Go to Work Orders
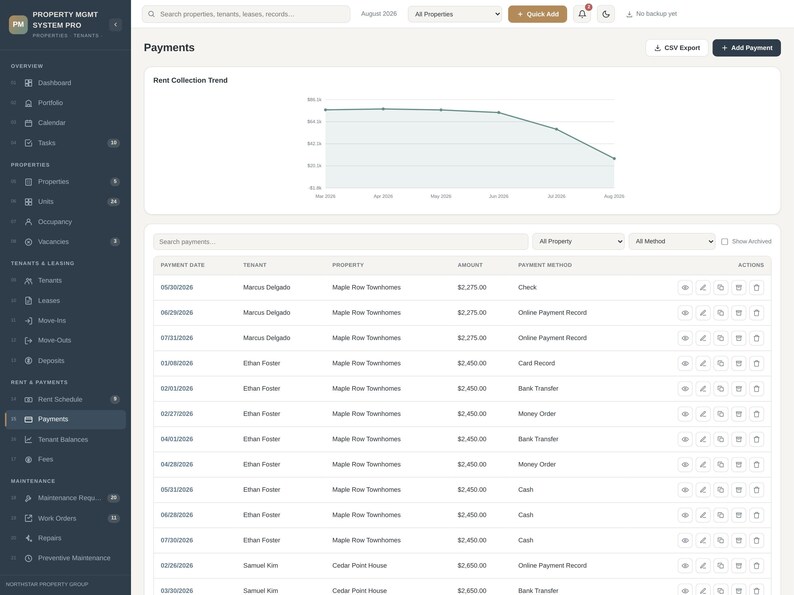The height and width of the screenshot is (595, 794). [x=65, y=519]
